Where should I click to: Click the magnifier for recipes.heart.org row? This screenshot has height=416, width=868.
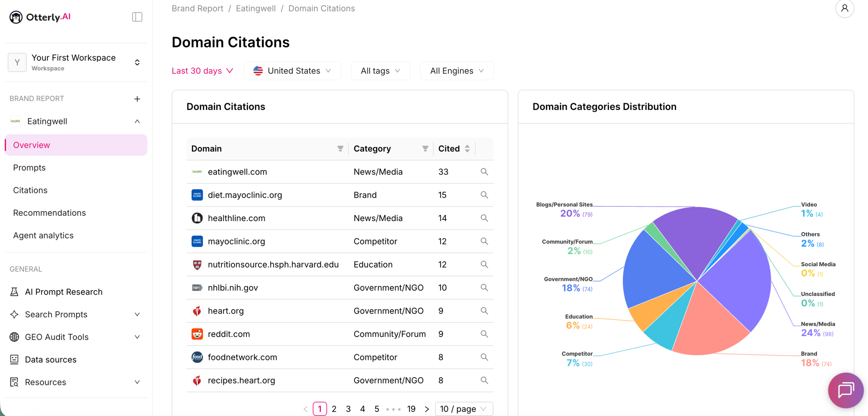[484, 380]
